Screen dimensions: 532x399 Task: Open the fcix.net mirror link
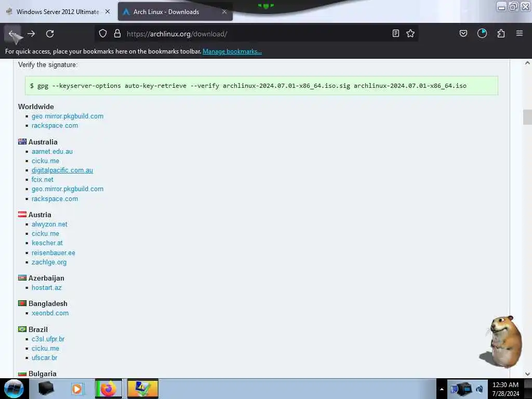pyautogui.click(x=43, y=179)
